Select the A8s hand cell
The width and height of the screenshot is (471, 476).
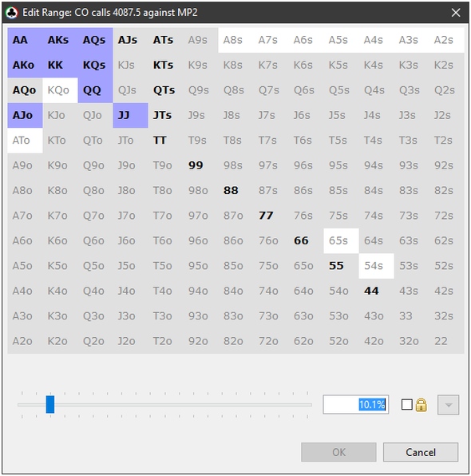(x=235, y=40)
